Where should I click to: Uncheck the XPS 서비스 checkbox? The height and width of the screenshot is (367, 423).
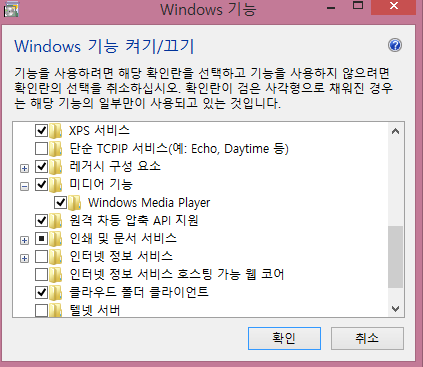click(x=41, y=130)
